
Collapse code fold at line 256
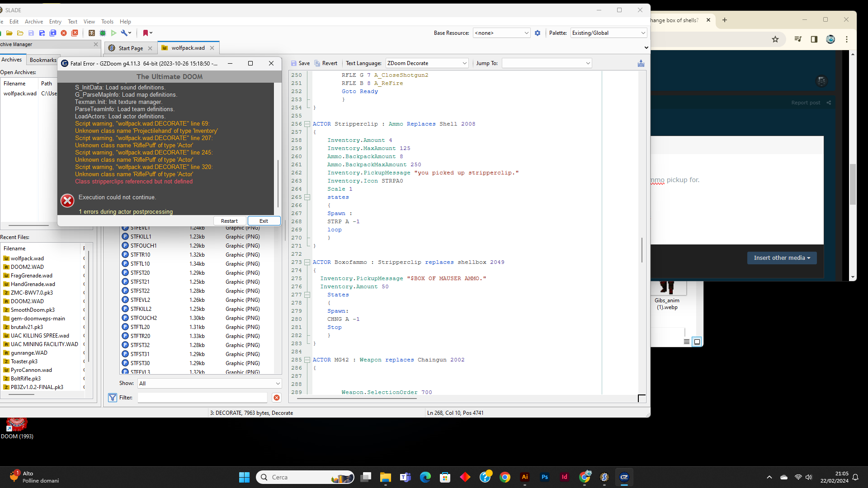pos(307,124)
